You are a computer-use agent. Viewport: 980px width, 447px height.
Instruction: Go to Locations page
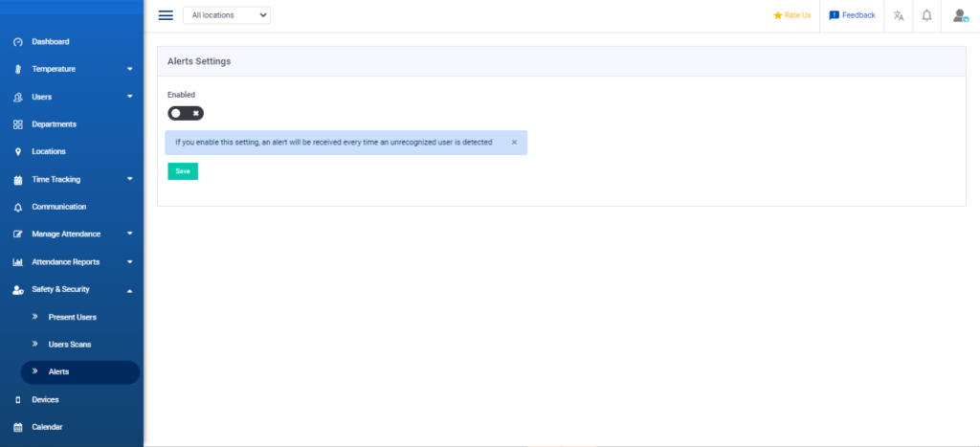coord(49,152)
